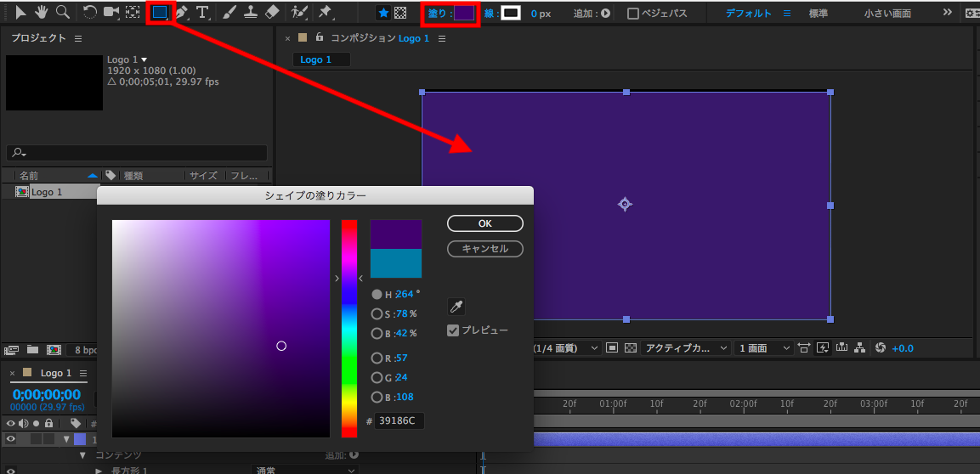The width and height of the screenshot is (980, 474).
Task: Select the S saturation radio button
Action: click(377, 313)
